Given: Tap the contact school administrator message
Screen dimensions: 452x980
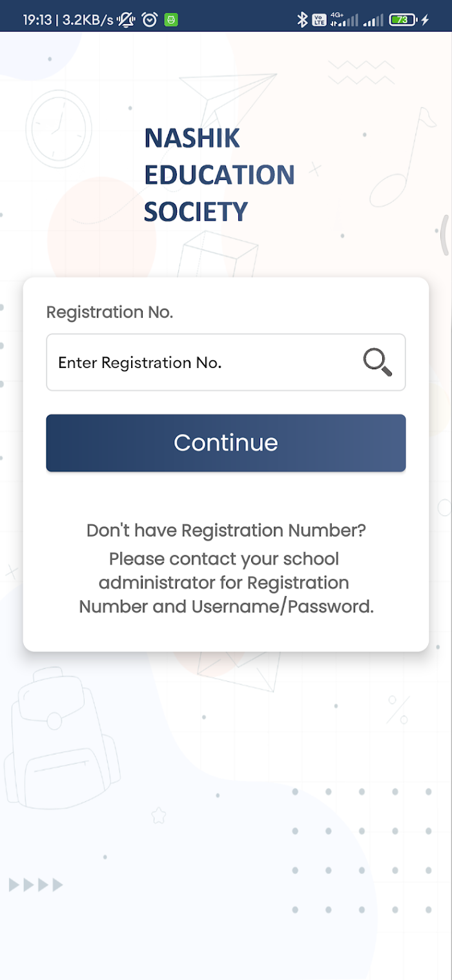Looking at the screenshot, I should tap(226, 583).
